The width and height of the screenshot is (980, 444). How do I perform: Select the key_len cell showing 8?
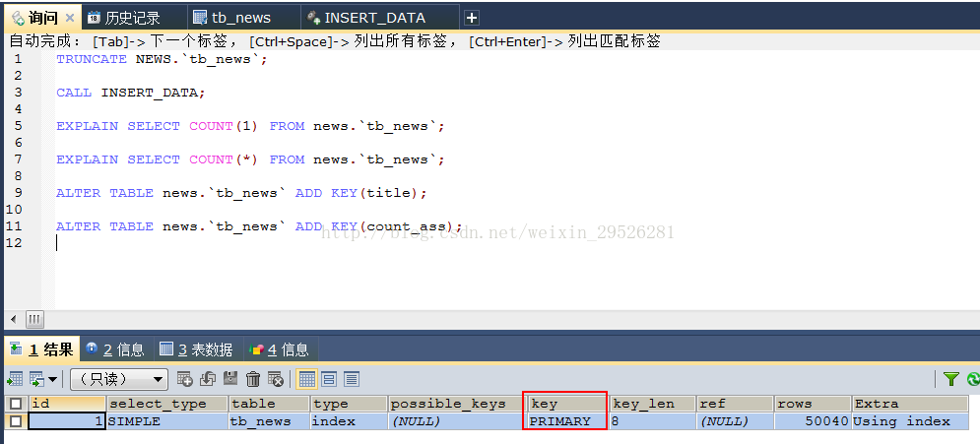(x=652, y=421)
